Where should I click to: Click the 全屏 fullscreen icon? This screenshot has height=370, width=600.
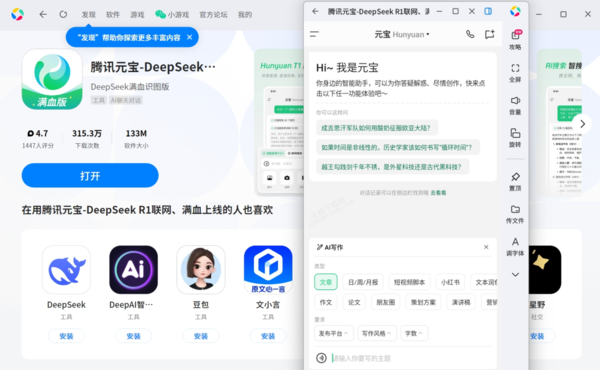pos(515,73)
